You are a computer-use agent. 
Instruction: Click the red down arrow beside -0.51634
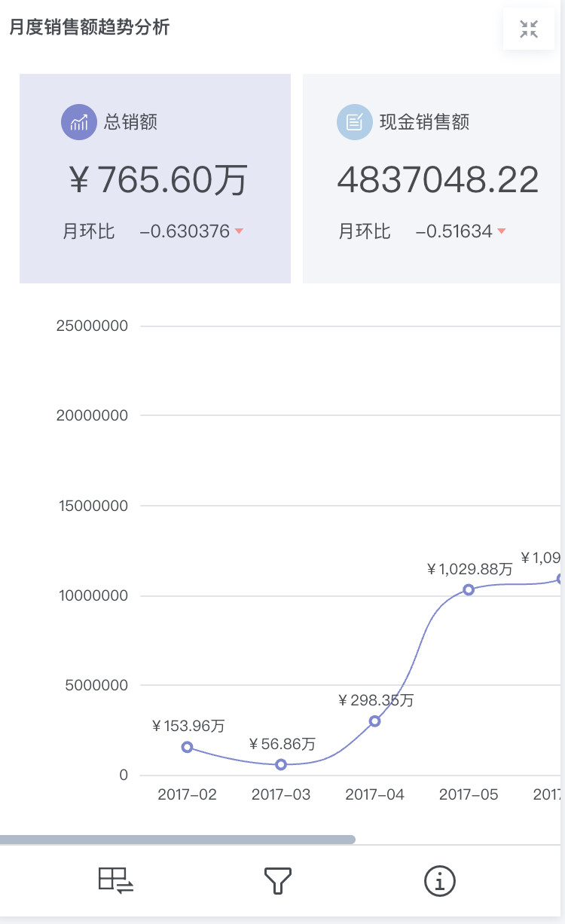501,231
